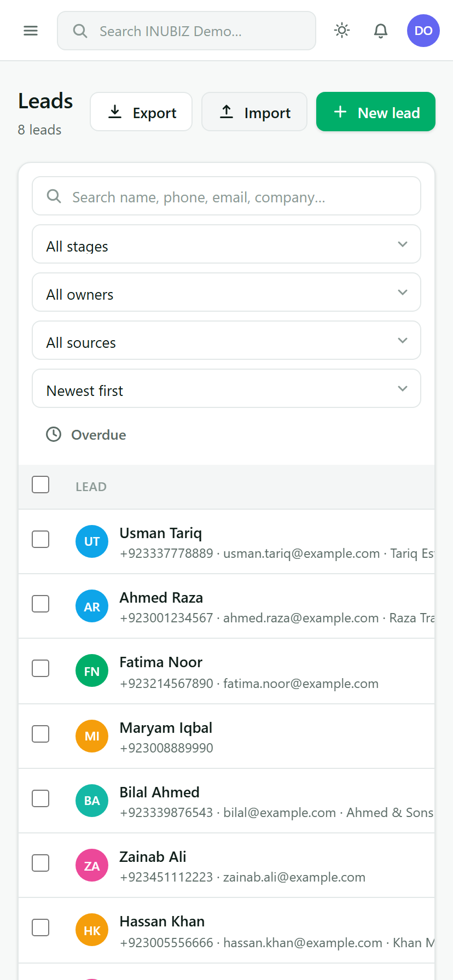Click contact line starting with +923005556666
Viewport: 453px width, 980px height.
tap(277, 943)
